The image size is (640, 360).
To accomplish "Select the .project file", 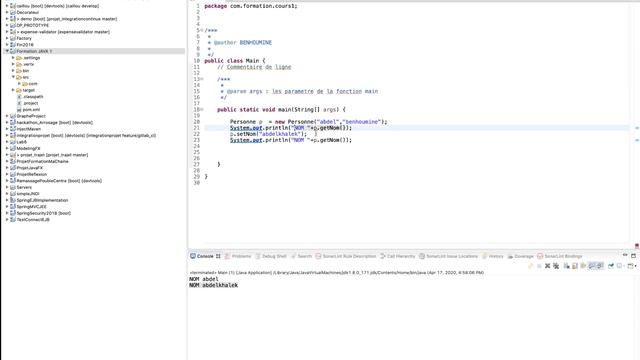I will click(31, 103).
